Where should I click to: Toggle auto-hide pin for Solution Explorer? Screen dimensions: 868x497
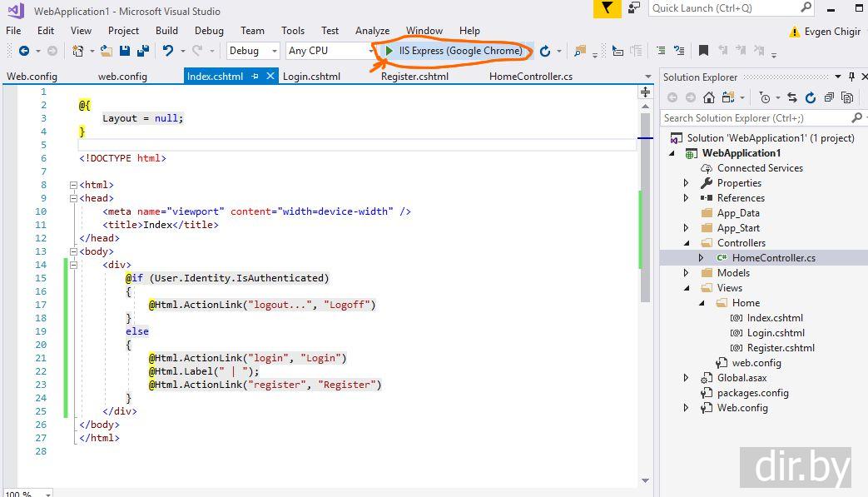[851, 77]
